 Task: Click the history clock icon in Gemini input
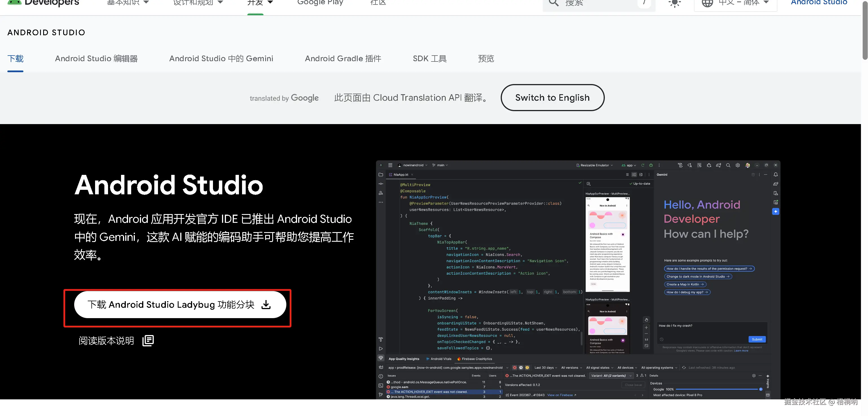tap(662, 339)
